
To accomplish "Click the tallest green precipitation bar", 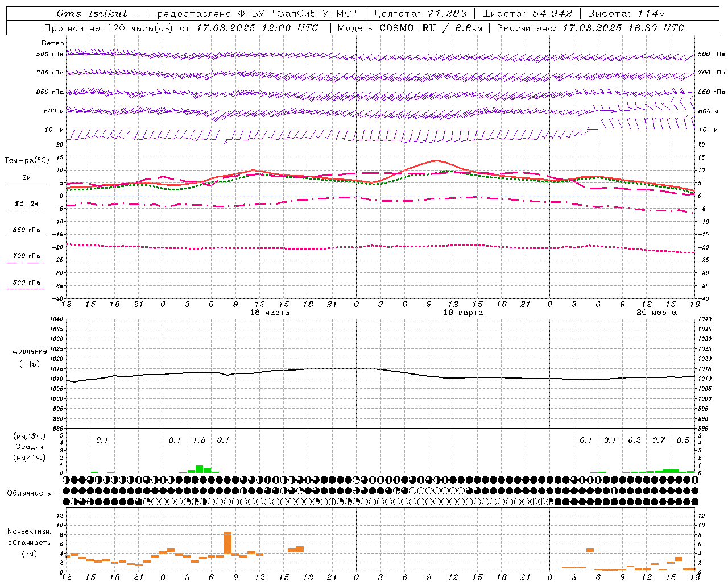I will click(x=199, y=469).
